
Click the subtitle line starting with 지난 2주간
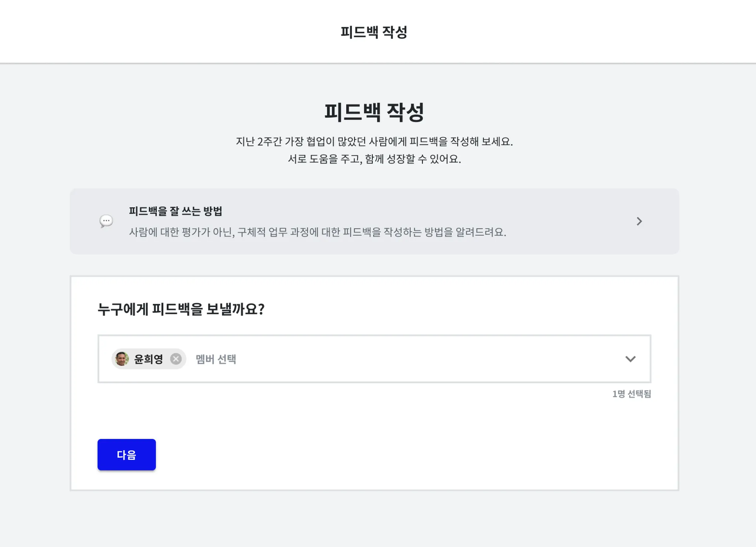click(374, 141)
